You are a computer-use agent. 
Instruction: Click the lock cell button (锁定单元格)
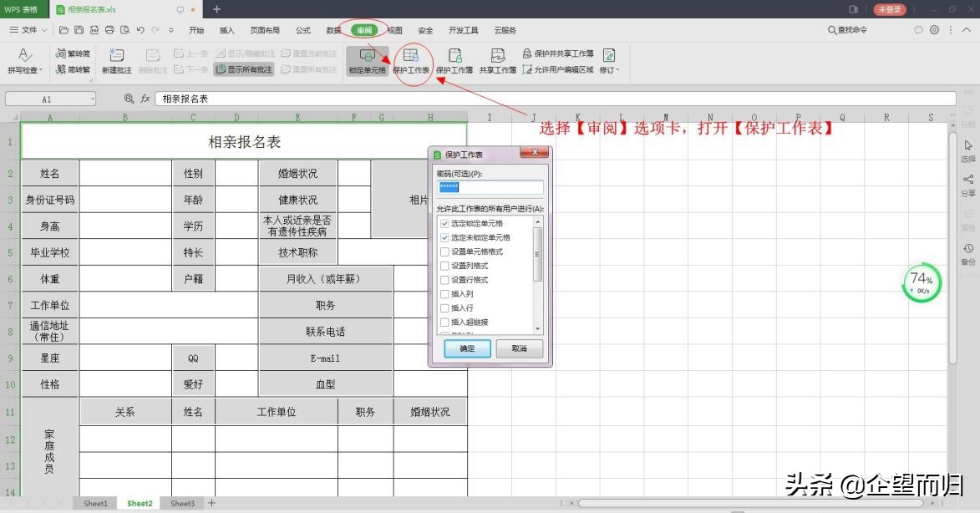point(367,61)
